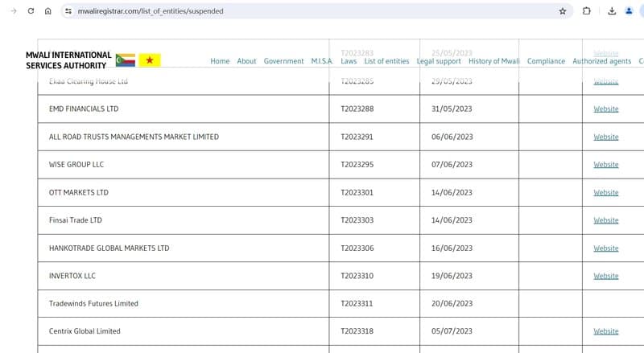Screen dimensions: 644x353
Task: Open the Home menu item
Action: pyautogui.click(x=220, y=61)
